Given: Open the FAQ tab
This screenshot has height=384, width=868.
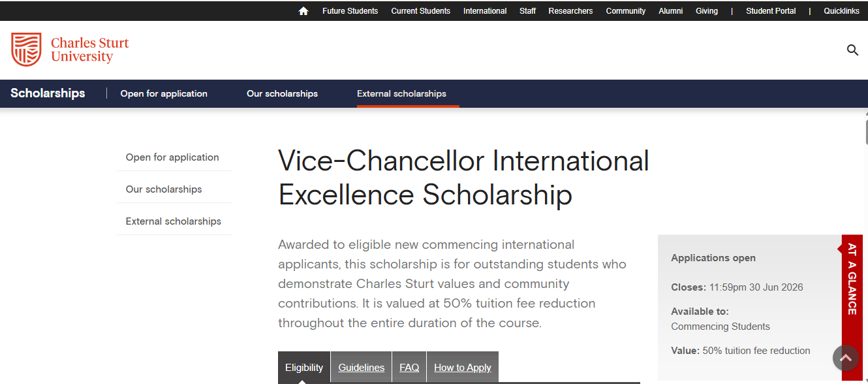Looking at the screenshot, I should (x=409, y=367).
